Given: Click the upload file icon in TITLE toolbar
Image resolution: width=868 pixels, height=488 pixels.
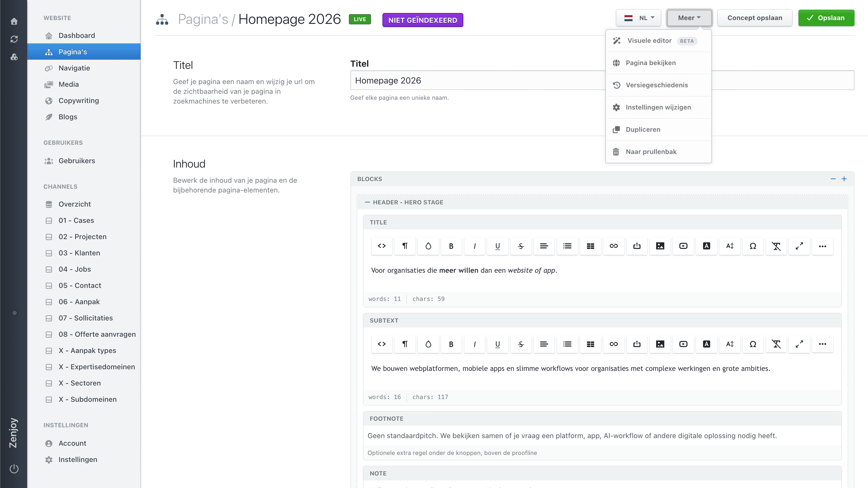Looking at the screenshot, I should pyautogui.click(x=637, y=246).
